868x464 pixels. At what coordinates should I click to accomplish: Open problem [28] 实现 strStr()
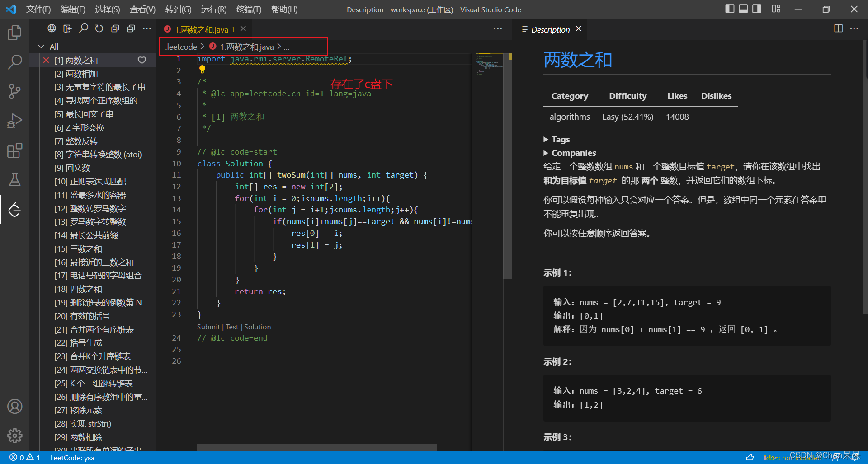click(83, 423)
